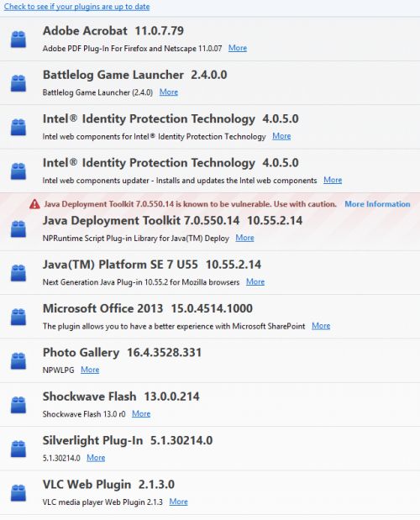Click the 'The plugin allows you to have a better experience' description
Screen dimensions: 420x520
[174, 326]
